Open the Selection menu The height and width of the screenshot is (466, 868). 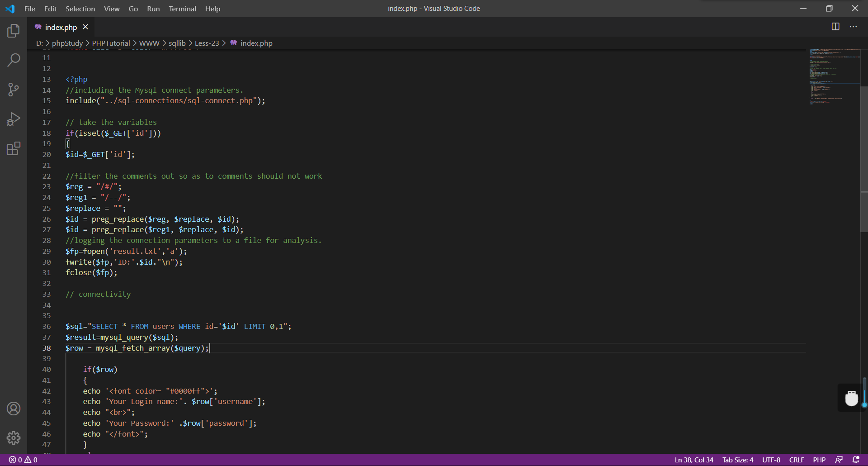pyautogui.click(x=80, y=9)
